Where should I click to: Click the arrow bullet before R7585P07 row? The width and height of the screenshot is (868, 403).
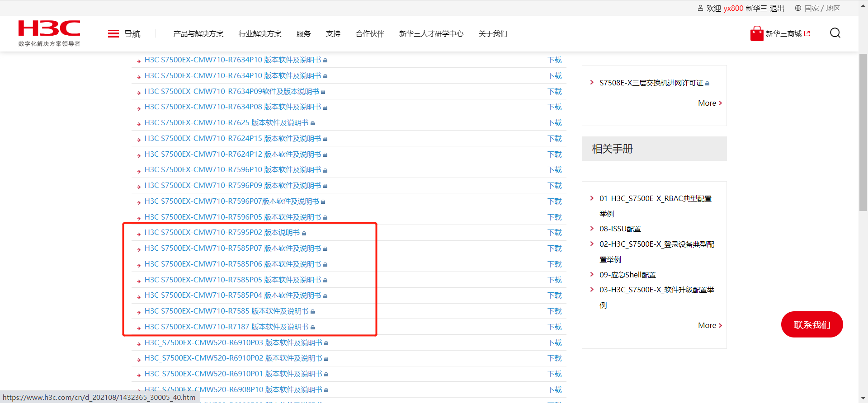click(x=139, y=249)
